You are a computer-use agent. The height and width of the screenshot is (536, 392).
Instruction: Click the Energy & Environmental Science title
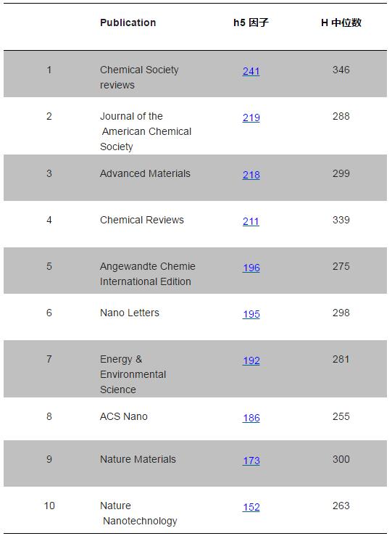pos(133,374)
